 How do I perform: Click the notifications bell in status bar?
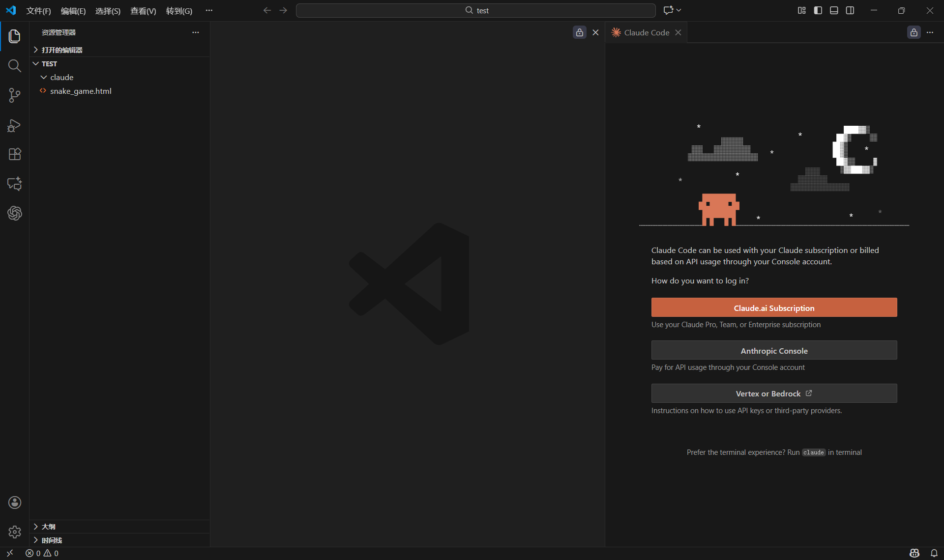(934, 553)
